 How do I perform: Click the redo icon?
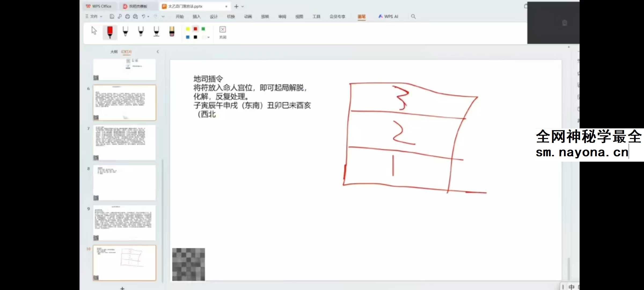coord(155,16)
